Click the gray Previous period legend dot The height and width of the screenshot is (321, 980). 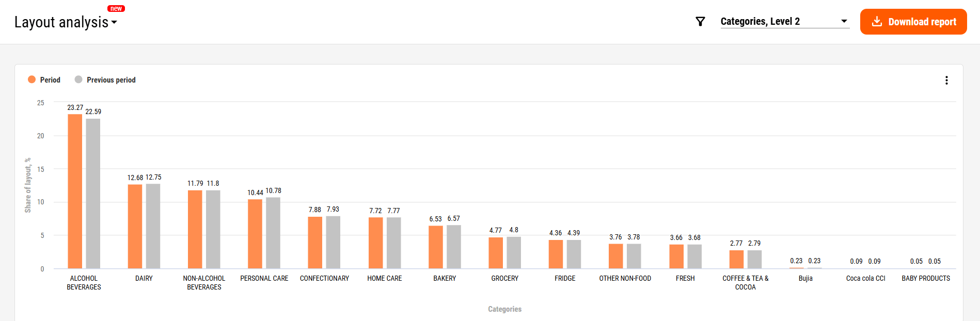tap(78, 79)
